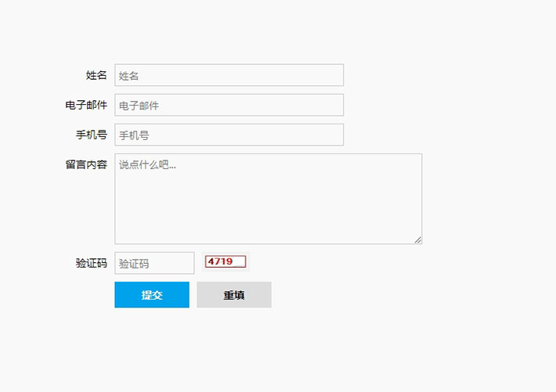Click the 验证码 placeholder inside captcha box
Screen dimensions: 556x392
click(x=134, y=264)
